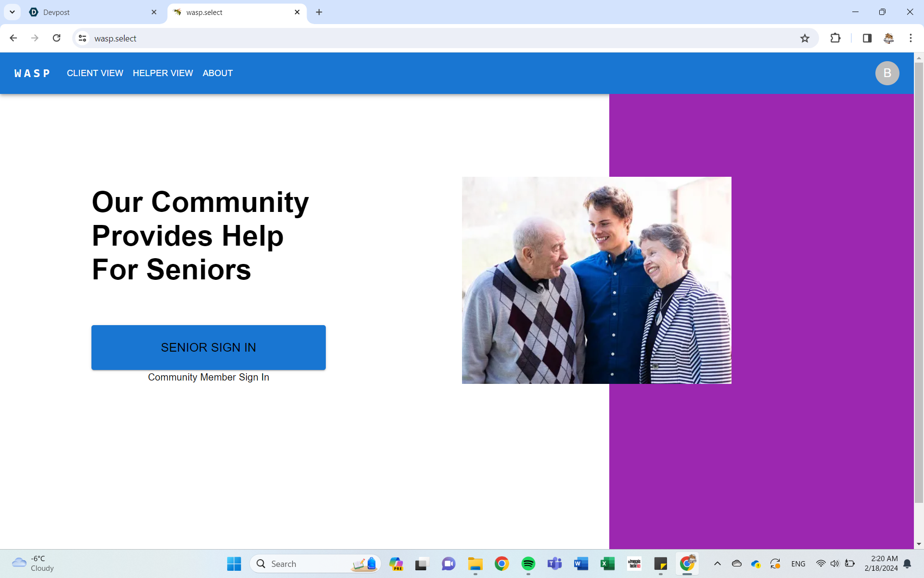
Task: Follow the Community Member Sign In link
Action: (x=208, y=377)
